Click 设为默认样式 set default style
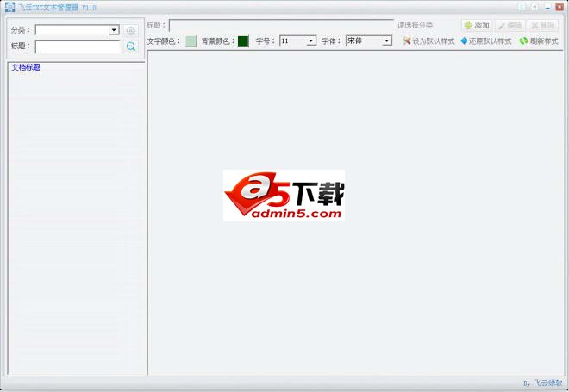The image size is (569, 392). [x=428, y=41]
